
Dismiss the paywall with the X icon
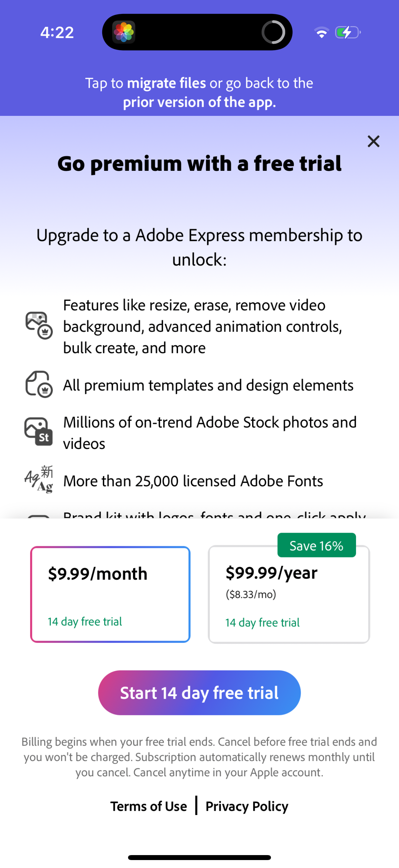point(373,141)
